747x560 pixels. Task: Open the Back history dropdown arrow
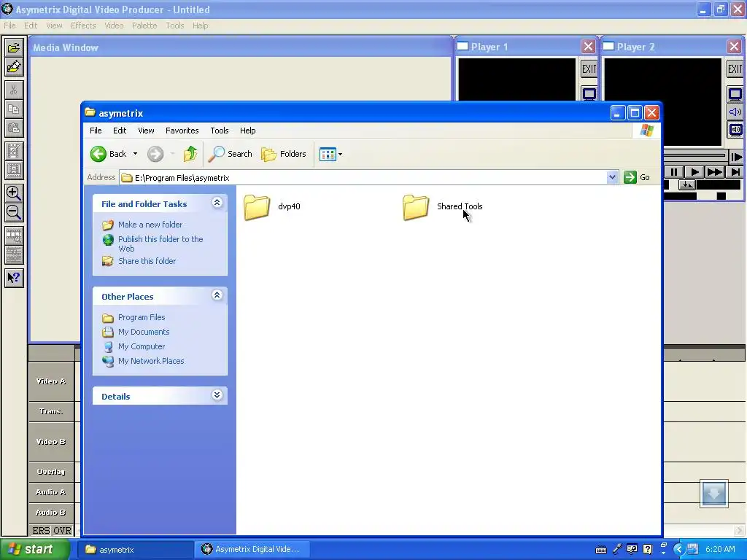135,154
